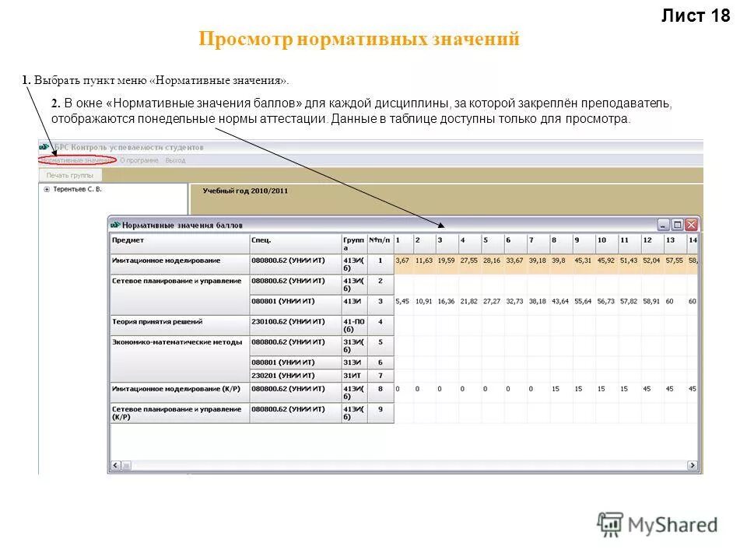The height and width of the screenshot is (560, 747).
Task: Click the value '5,45' in row 3
Action: (402, 302)
